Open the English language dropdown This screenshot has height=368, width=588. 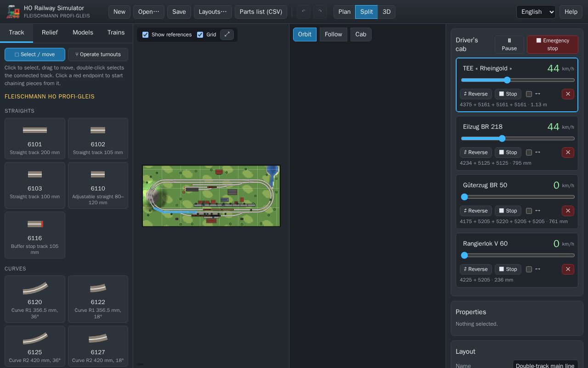point(536,12)
